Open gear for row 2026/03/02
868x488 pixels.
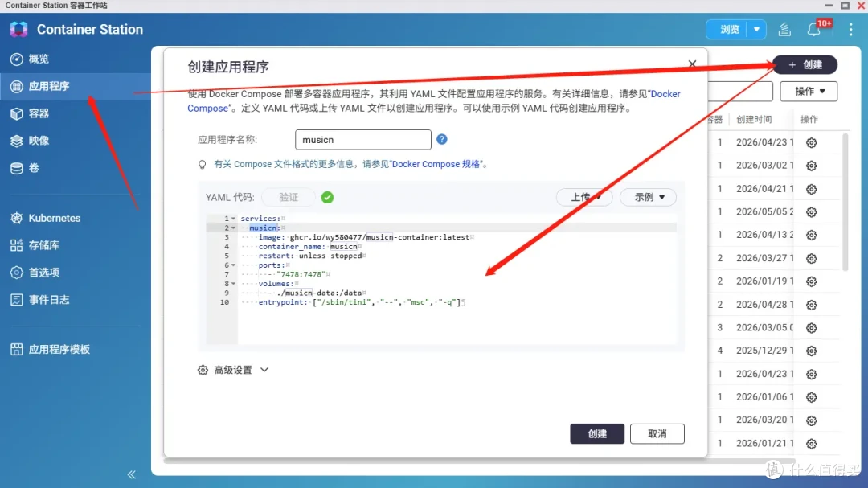[811, 166]
